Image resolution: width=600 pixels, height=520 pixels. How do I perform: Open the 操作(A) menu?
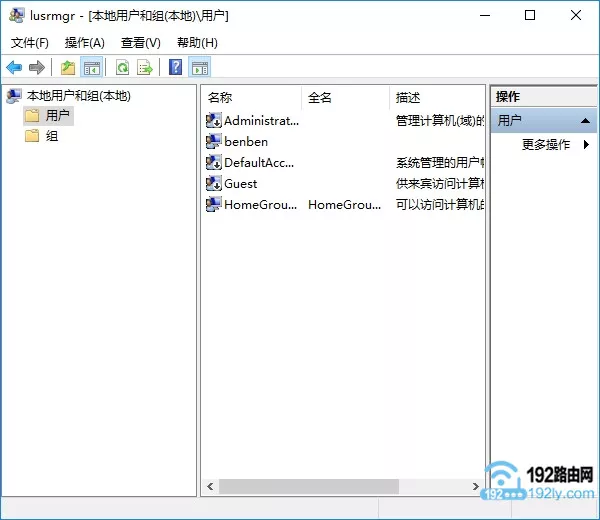pyautogui.click(x=85, y=42)
